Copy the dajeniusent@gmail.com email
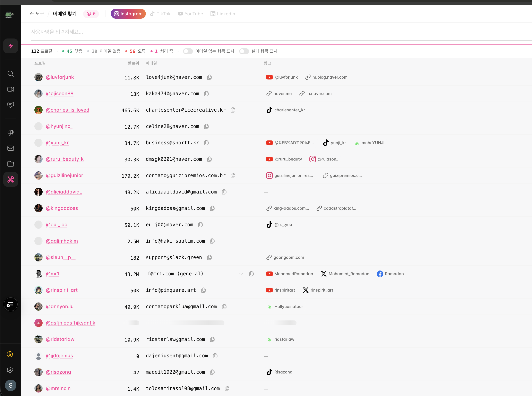This screenshot has width=532, height=396. (215, 356)
